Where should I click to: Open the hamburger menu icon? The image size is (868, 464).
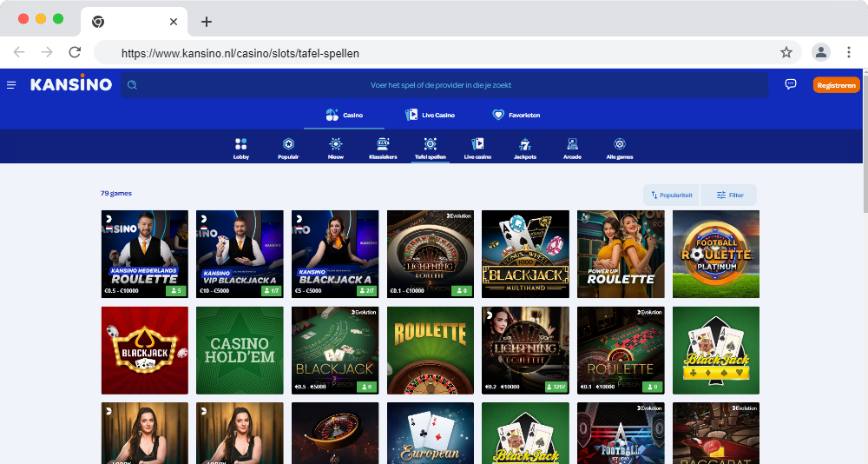click(x=11, y=85)
